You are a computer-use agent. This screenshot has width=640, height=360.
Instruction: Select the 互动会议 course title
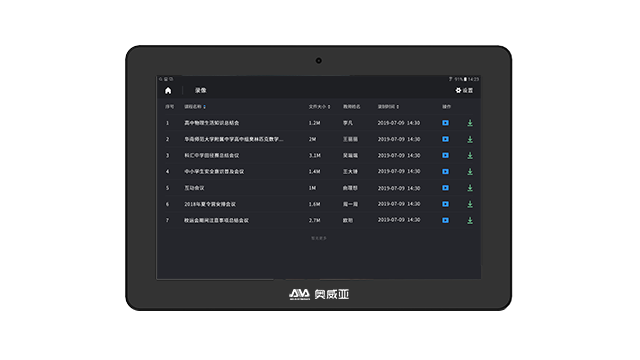(194, 188)
